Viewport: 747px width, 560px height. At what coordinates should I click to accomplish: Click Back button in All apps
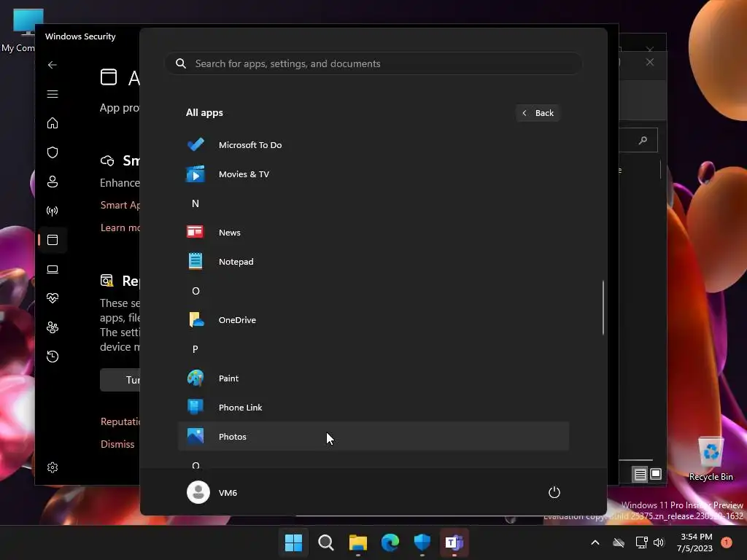coord(538,113)
